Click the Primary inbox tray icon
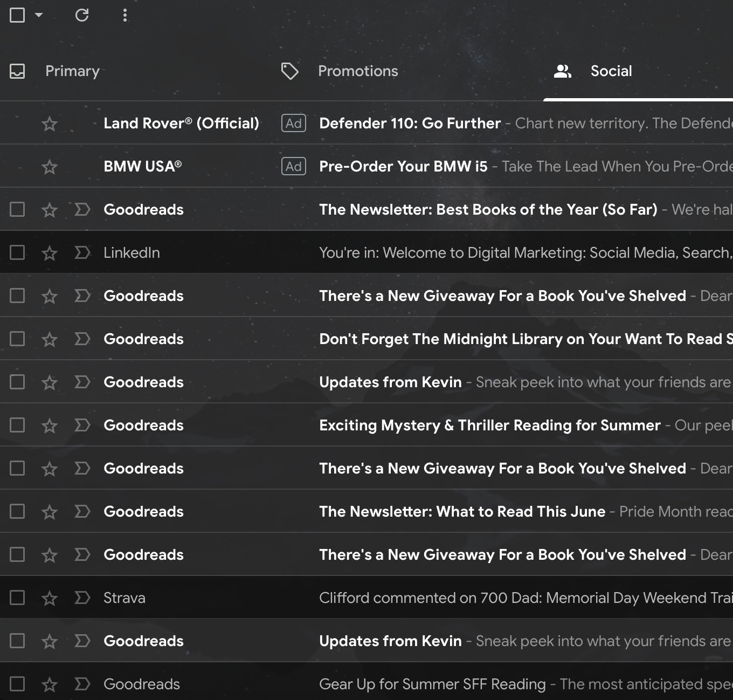The image size is (733, 700). pyautogui.click(x=17, y=71)
